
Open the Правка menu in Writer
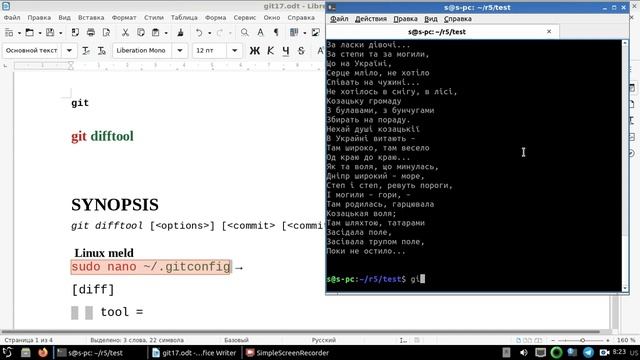(39, 18)
